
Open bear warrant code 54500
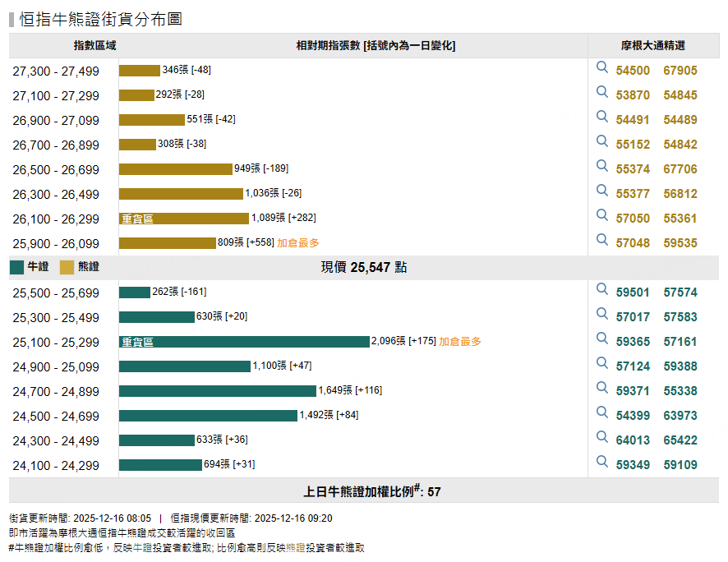click(x=633, y=71)
